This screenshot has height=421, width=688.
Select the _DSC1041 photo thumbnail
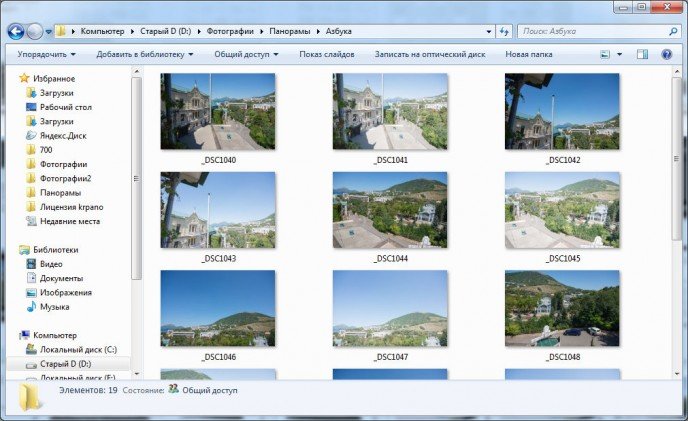(x=390, y=112)
